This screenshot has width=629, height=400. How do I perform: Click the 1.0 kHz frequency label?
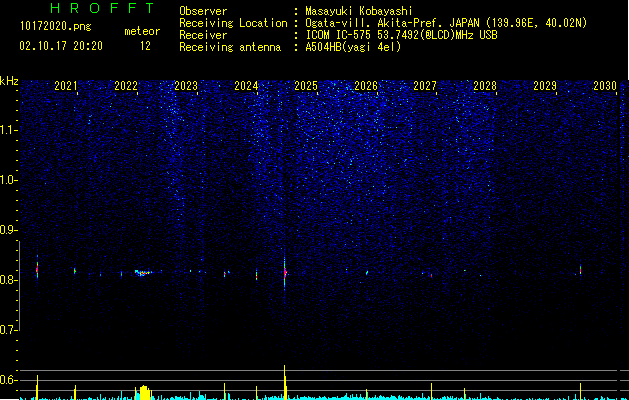coord(8,180)
